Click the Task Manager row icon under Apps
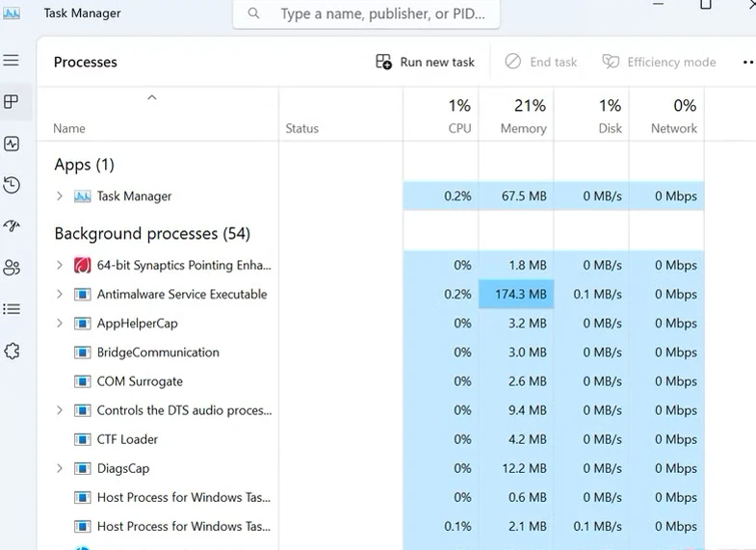Viewport: 756px width, 550px height. pyautogui.click(x=83, y=196)
